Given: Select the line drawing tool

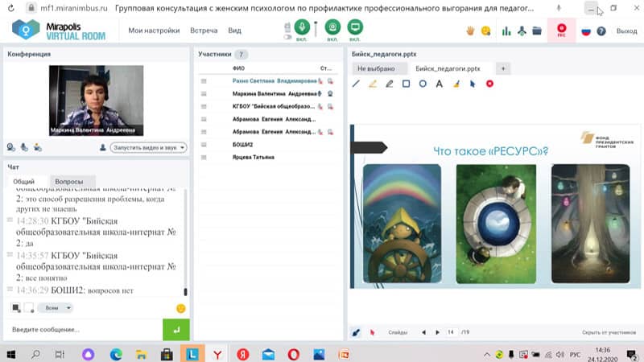Looking at the screenshot, I should click(356, 84).
